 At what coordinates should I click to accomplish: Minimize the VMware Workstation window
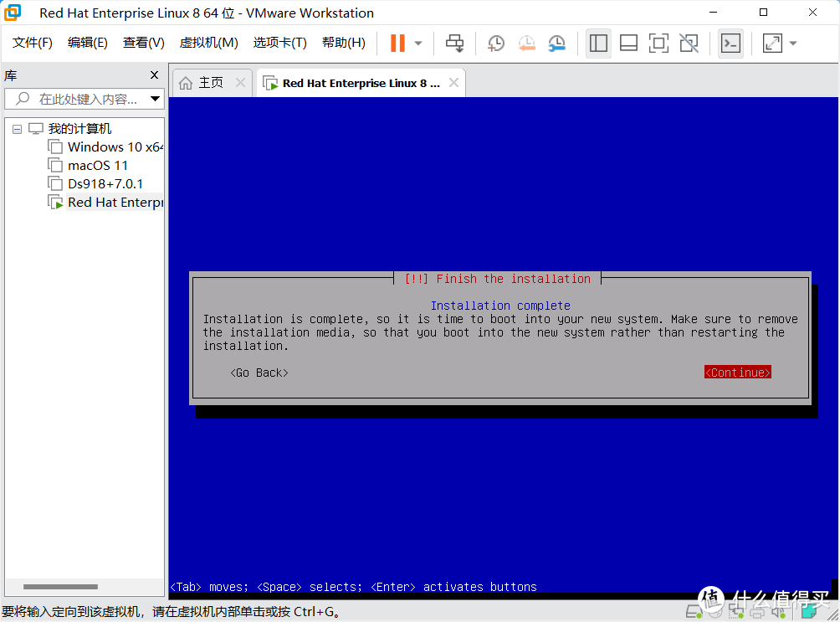click(x=713, y=13)
